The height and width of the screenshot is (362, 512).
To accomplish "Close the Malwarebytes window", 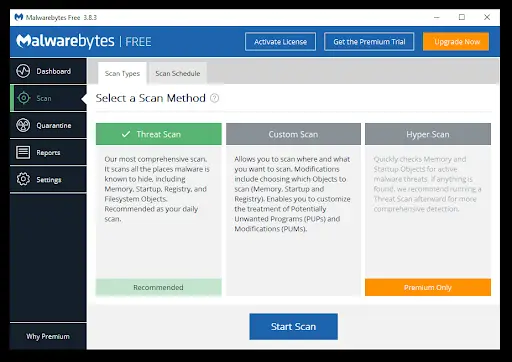I will (x=487, y=17).
